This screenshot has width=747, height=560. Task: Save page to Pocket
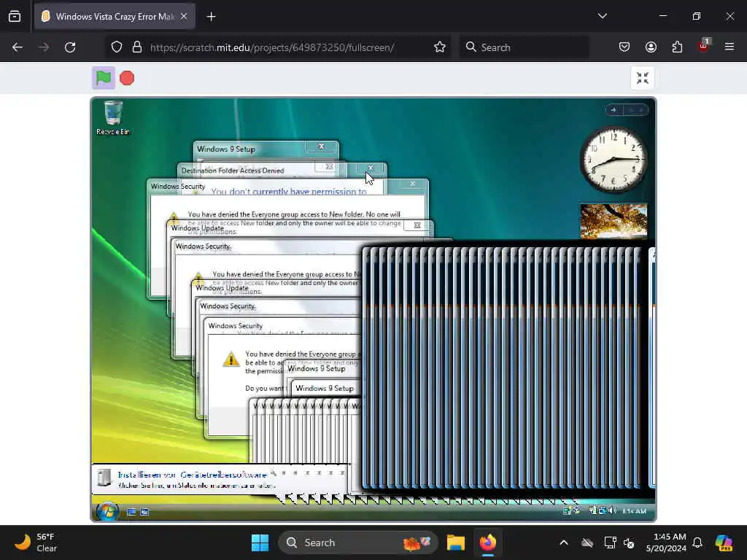pyautogui.click(x=624, y=47)
